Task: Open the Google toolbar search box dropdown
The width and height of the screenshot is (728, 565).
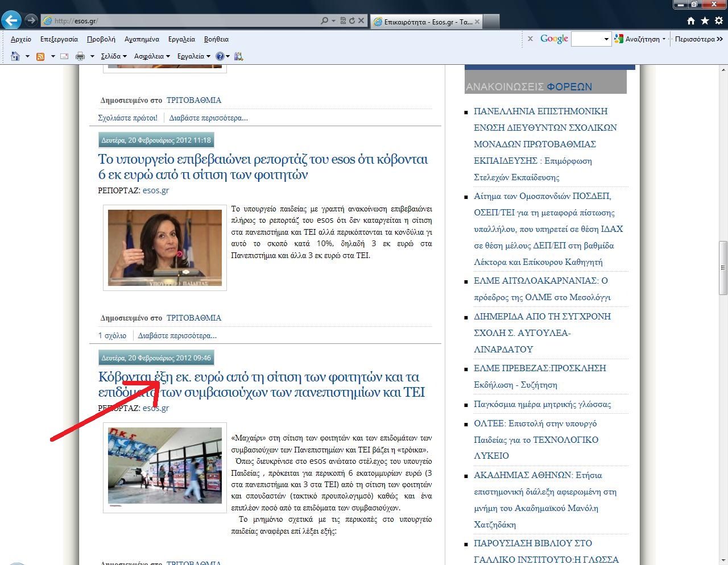Action: pos(606,39)
